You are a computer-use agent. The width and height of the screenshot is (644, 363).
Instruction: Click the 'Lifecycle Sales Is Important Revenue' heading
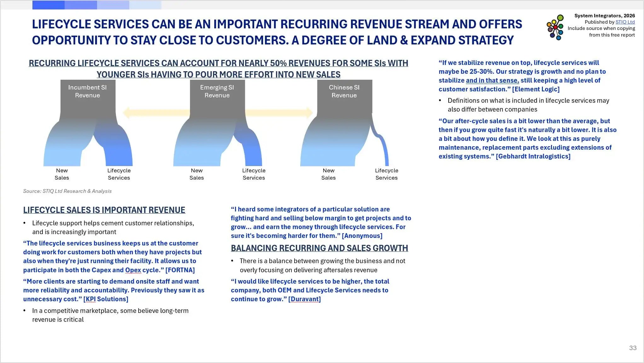click(104, 210)
